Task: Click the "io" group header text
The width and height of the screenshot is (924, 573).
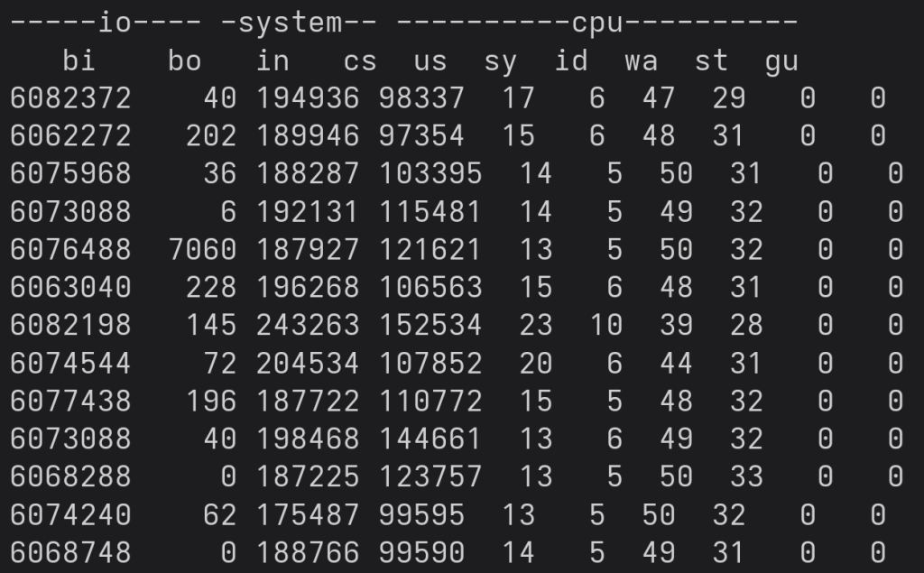Action: pyautogui.click(x=115, y=23)
